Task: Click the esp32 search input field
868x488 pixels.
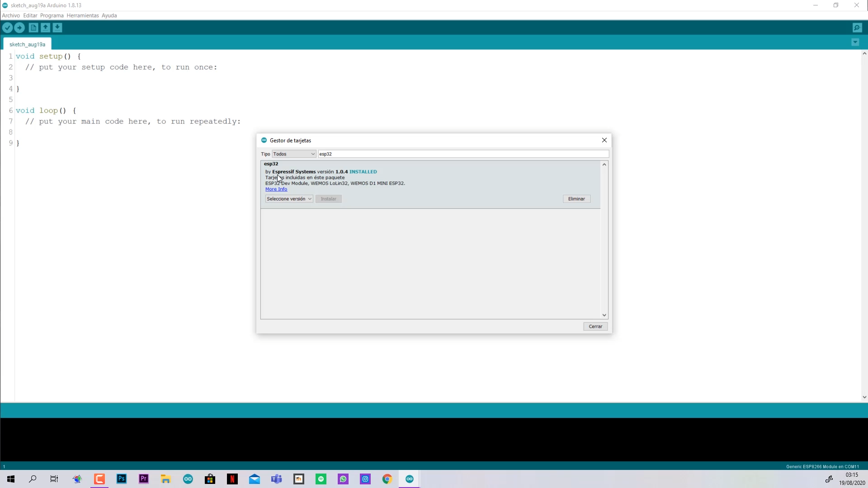Action: [x=463, y=154]
